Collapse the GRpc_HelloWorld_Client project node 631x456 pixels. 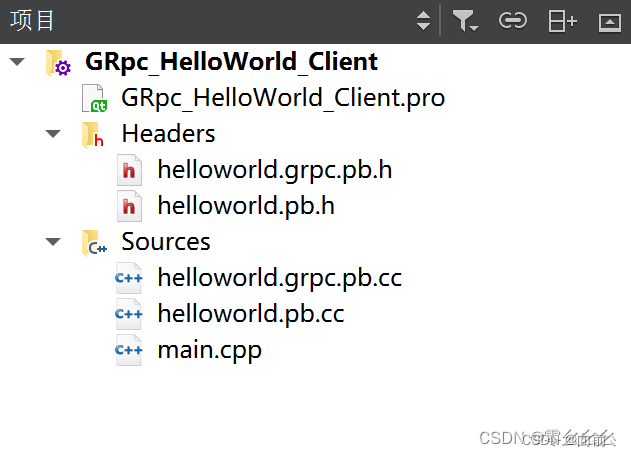click(x=17, y=62)
